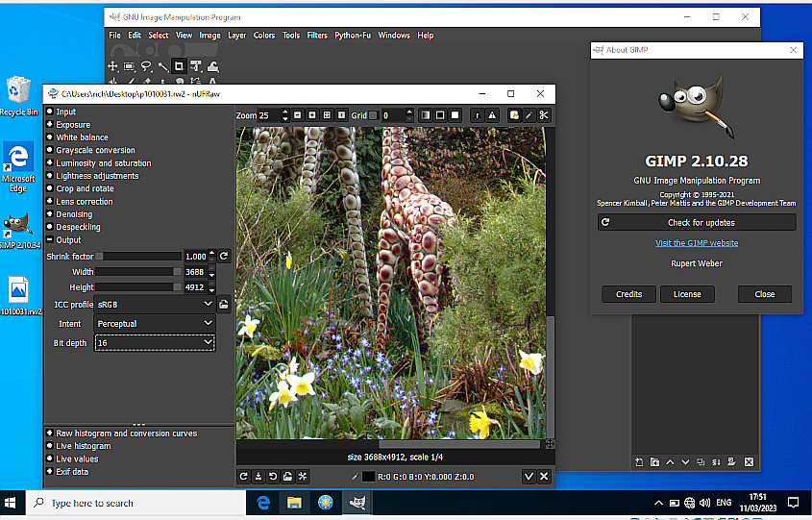The height and width of the screenshot is (520, 812).
Task: Click the save download icon at bottom
Action: coord(258,476)
